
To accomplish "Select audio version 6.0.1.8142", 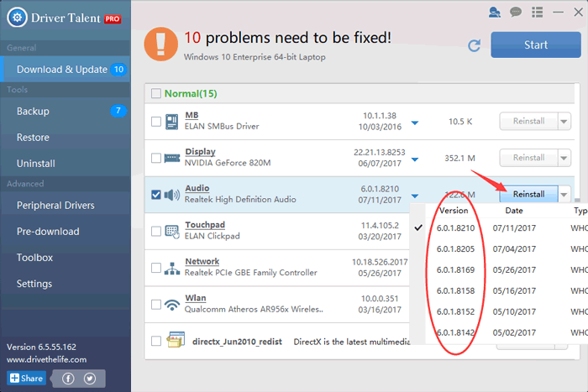I will pyautogui.click(x=455, y=332).
